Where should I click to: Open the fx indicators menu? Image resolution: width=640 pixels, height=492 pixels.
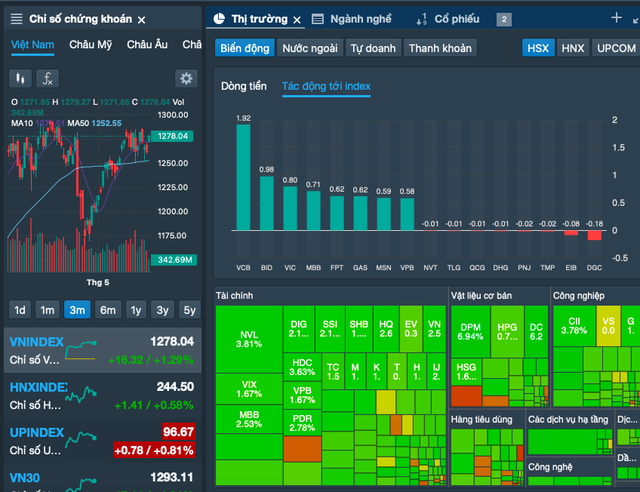pyautogui.click(x=47, y=78)
